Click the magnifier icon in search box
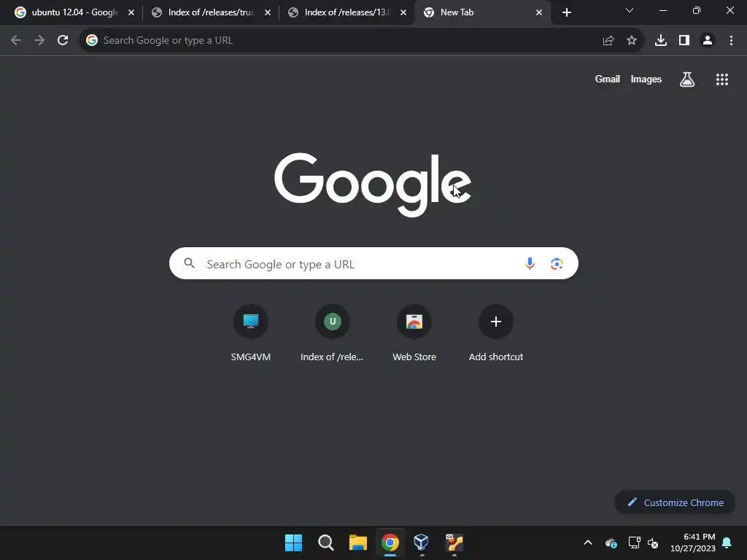The width and height of the screenshot is (747, 560). [189, 262]
